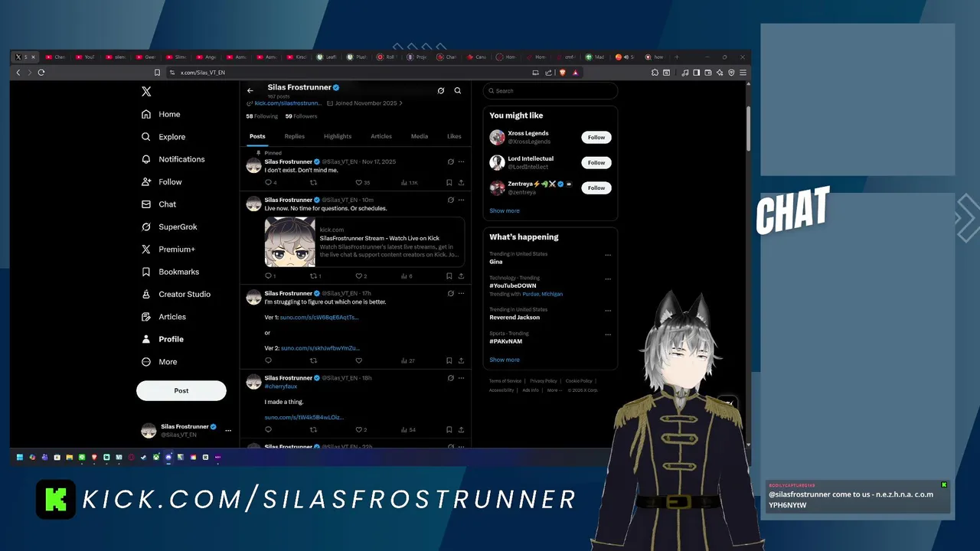Click the X logo in sidebar
The width and height of the screenshot is (980, 551).
tap(146, 91)
